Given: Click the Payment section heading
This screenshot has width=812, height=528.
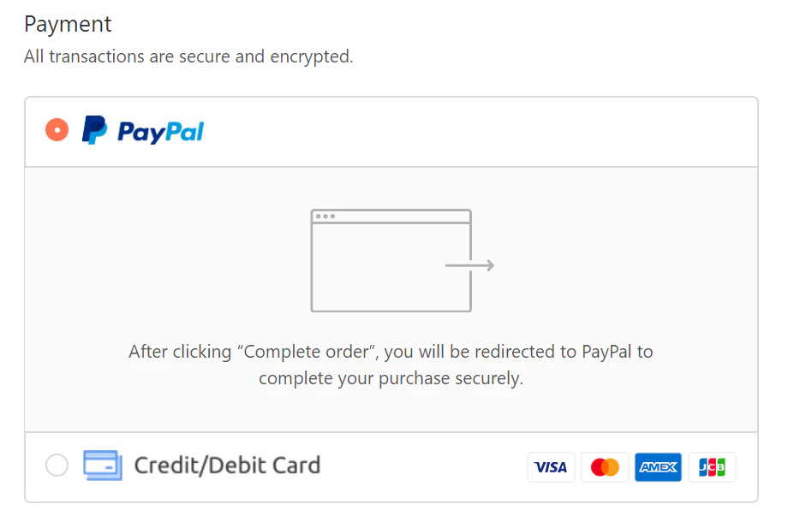Looking at the screenshot, I should coord(68,24).
